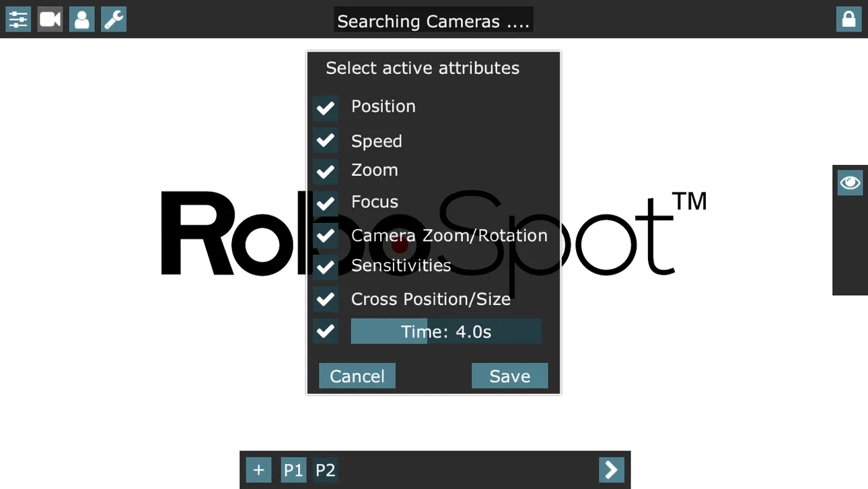Lock the screen with the padlock icon

point(848,19)
